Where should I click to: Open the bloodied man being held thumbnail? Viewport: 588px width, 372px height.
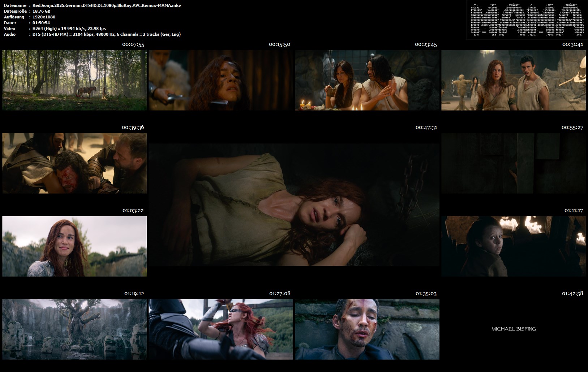(74, 163)
